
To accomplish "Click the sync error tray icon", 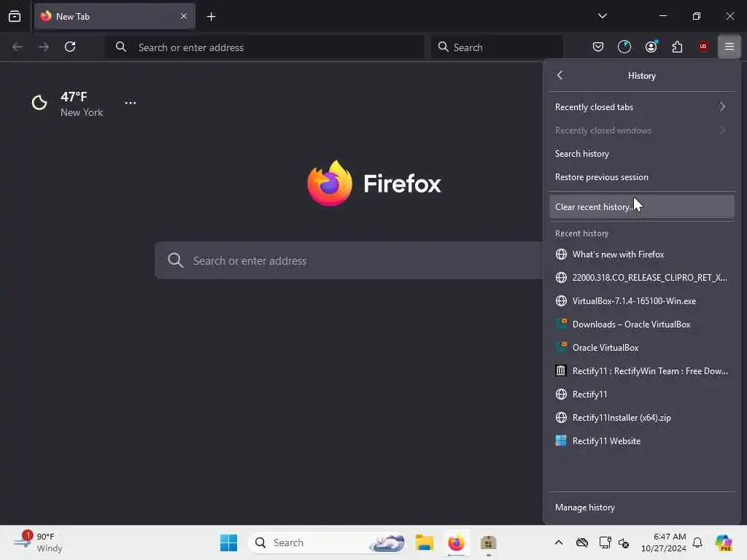I will pyautogui.click(x=624, y=542).
